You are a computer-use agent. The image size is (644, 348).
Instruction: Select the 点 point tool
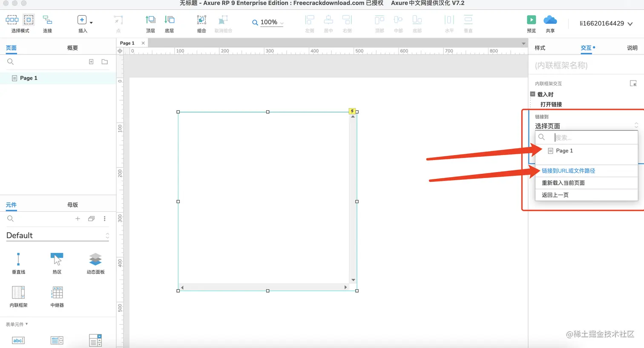118,20
